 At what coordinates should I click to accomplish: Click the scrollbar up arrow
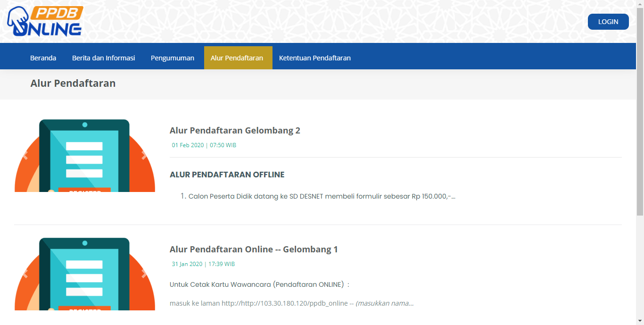[640, 4]
